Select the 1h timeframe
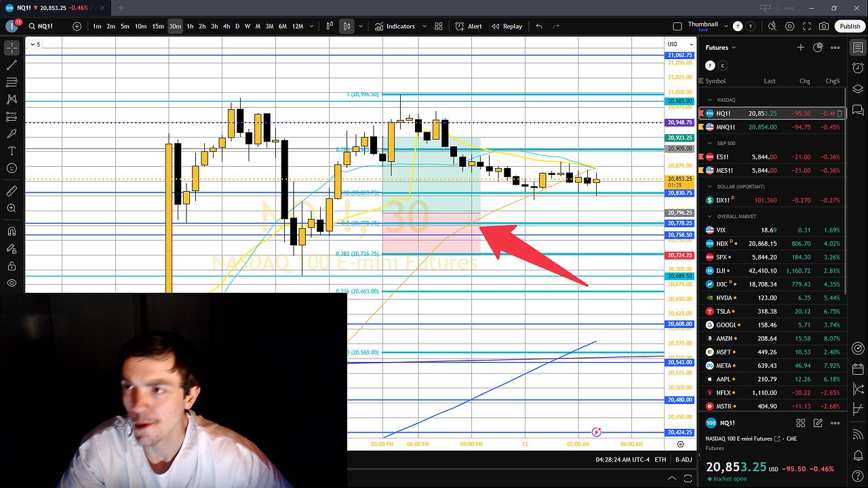 (x=190, y=26)
